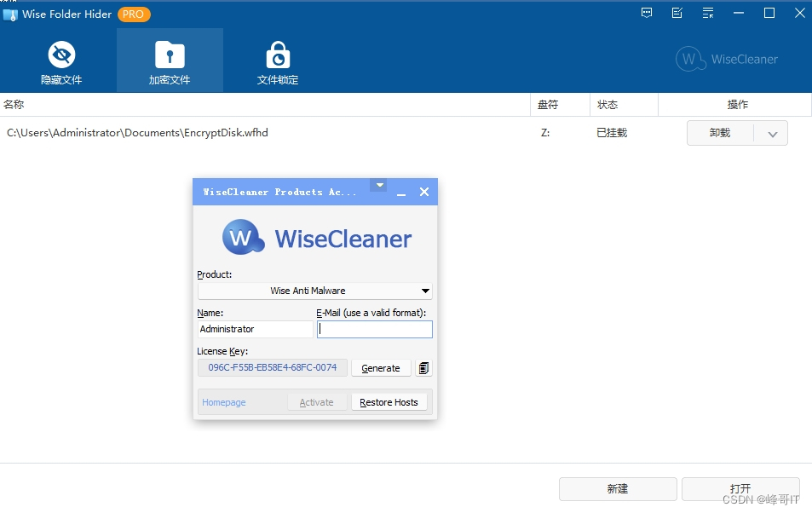The height and width of the screenshot is (513, 812).
Task: Minimize the Wise Folder Hider window
Action: [739, 13]
